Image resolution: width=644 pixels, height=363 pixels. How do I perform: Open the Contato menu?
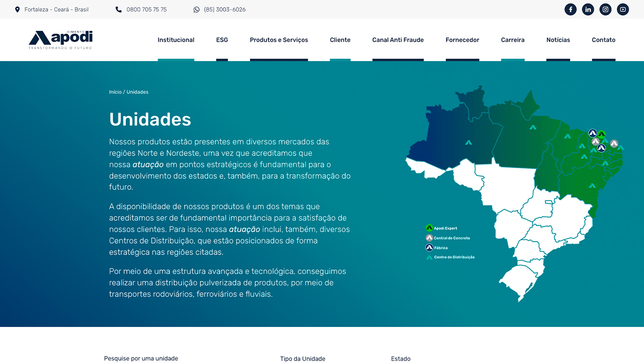coord(604,40)
